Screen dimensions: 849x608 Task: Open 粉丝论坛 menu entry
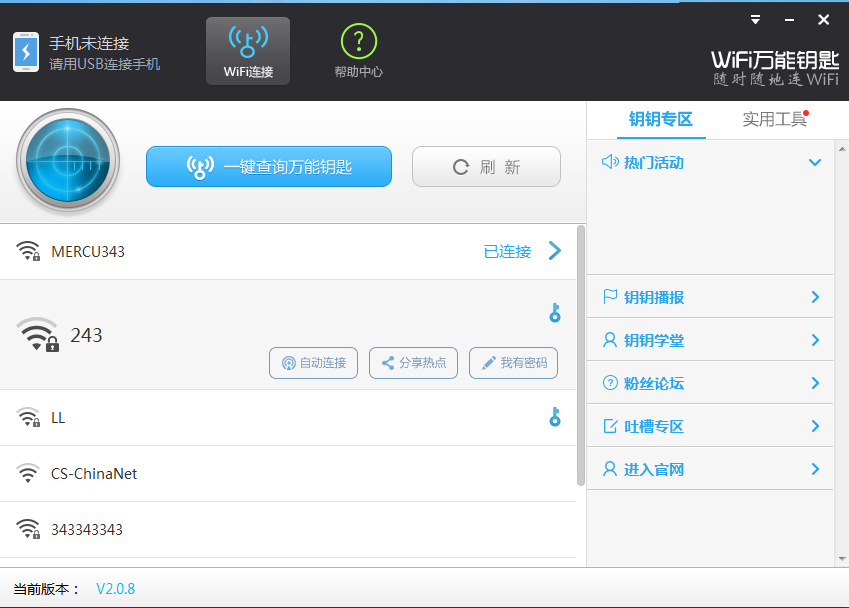710,383
